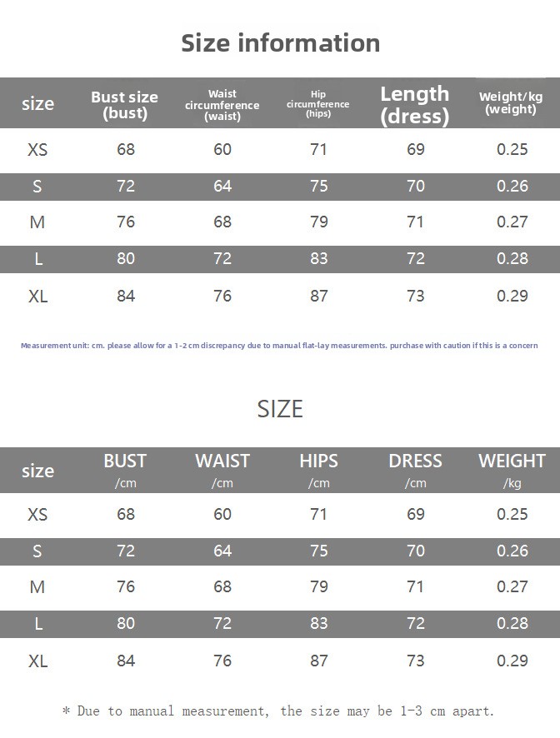Click the "Due to manual measurement" footnote
The height and width of the screenshot is (738, 560).
tap(278, 711)
